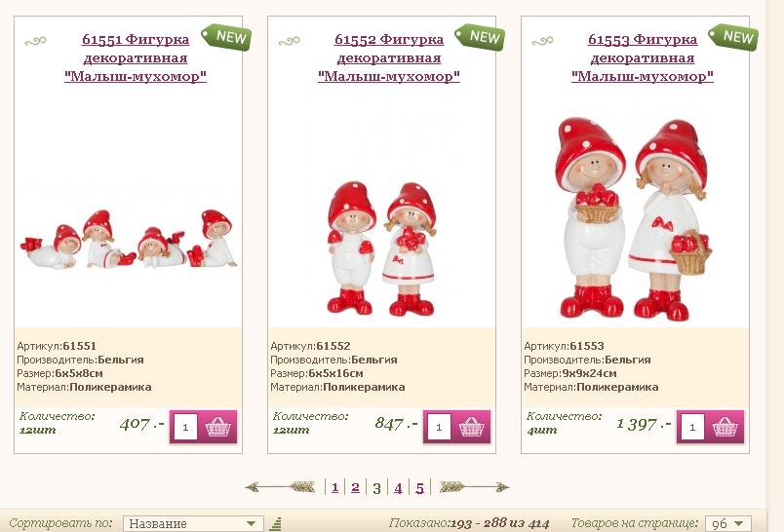Screen dimensions: 784x532
Task: Jump to page 5
Action: pyautogui.click(x=419, y=487)
